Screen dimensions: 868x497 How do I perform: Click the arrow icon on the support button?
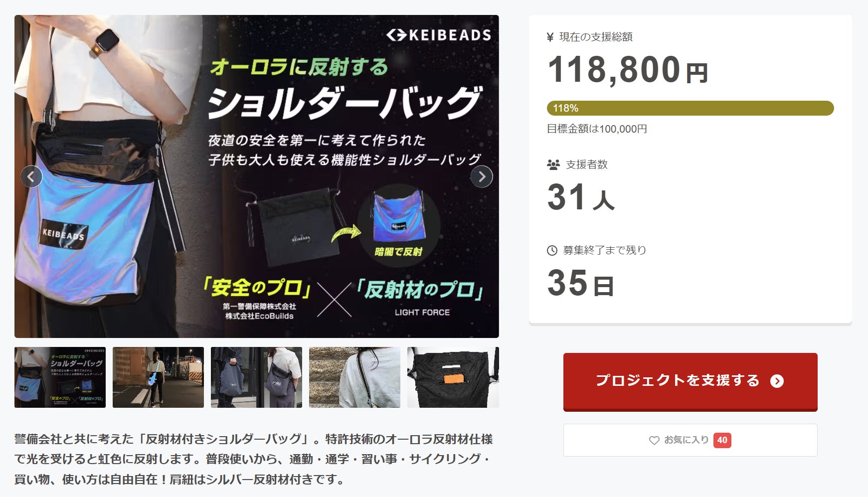point(777,381)
